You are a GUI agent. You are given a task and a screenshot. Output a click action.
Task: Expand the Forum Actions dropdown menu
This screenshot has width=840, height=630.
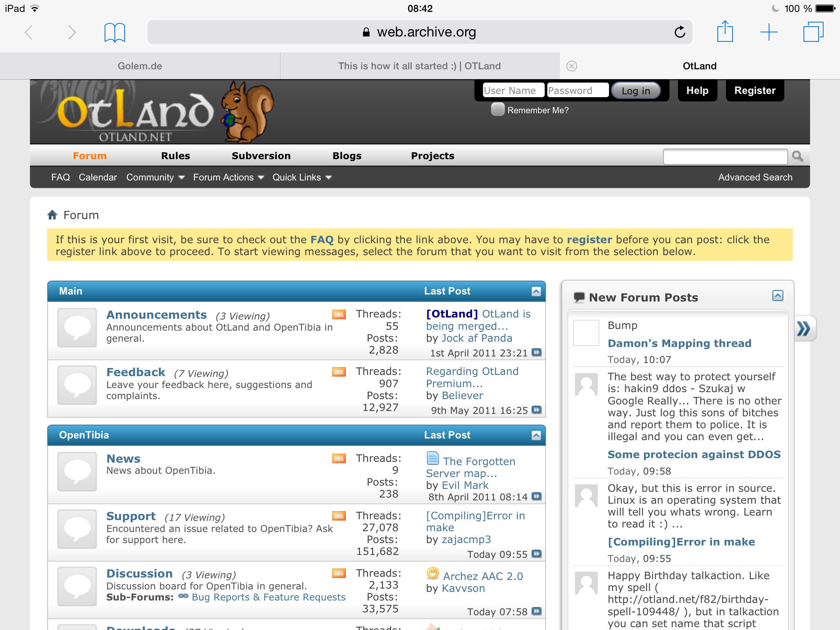click(228, 177)
